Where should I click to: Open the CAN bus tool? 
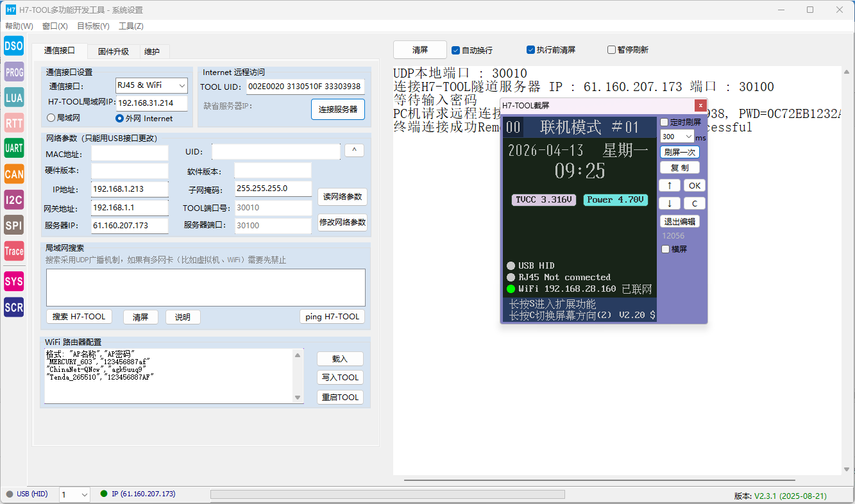[x=13, y=174]
